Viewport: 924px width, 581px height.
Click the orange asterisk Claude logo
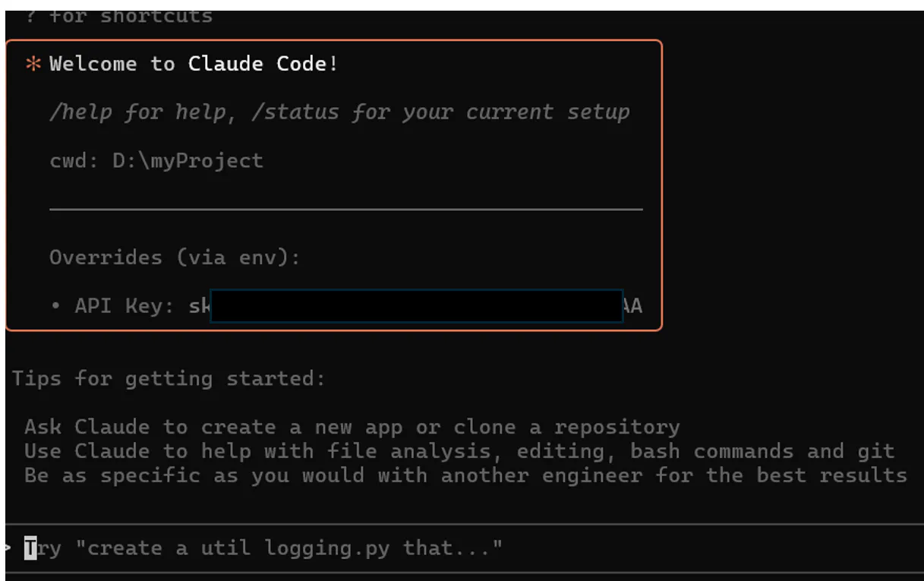[33, 65]
